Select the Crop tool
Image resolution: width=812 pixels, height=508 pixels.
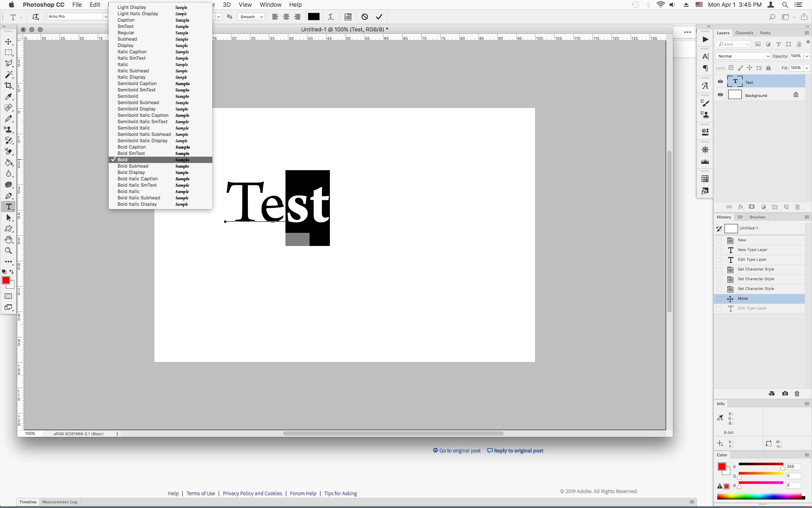coord(8,86)
